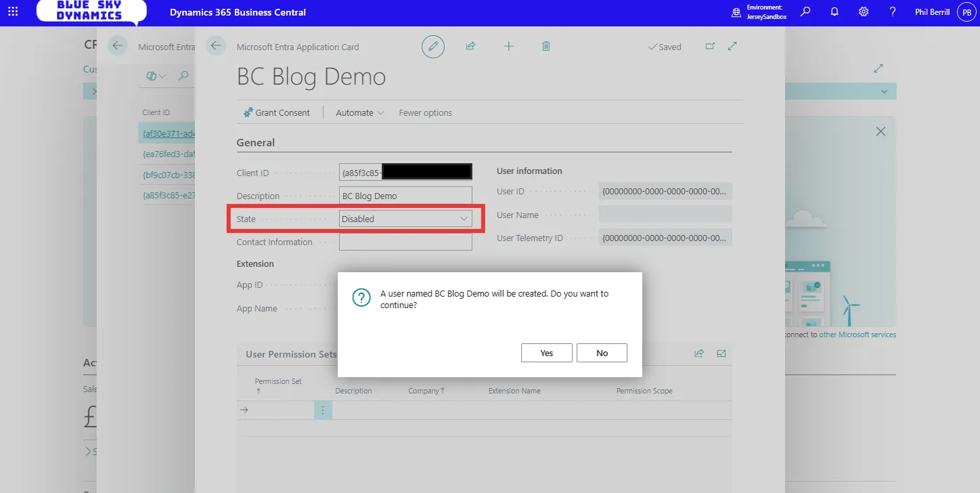The height and width of the screenshot is (493, 980).
Task: Open the State dropdown showing Disabled
Action: 405,219
